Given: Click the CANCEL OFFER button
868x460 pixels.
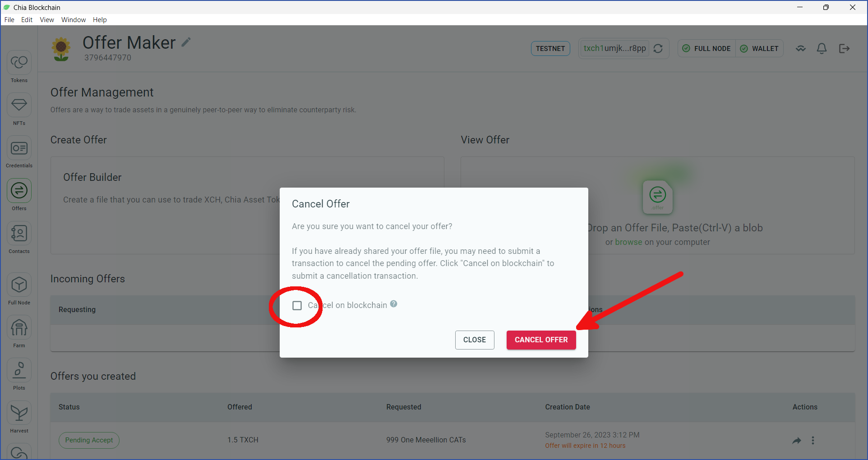Looking at the screenshot, I should point(541,340).
